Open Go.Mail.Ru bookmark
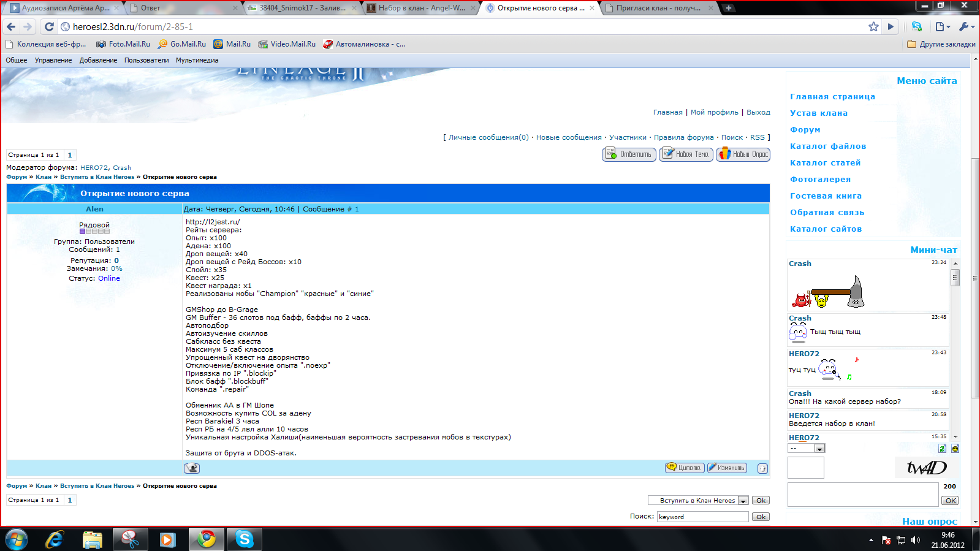Screen dimensions: 980x551 [x=182, y=44]
